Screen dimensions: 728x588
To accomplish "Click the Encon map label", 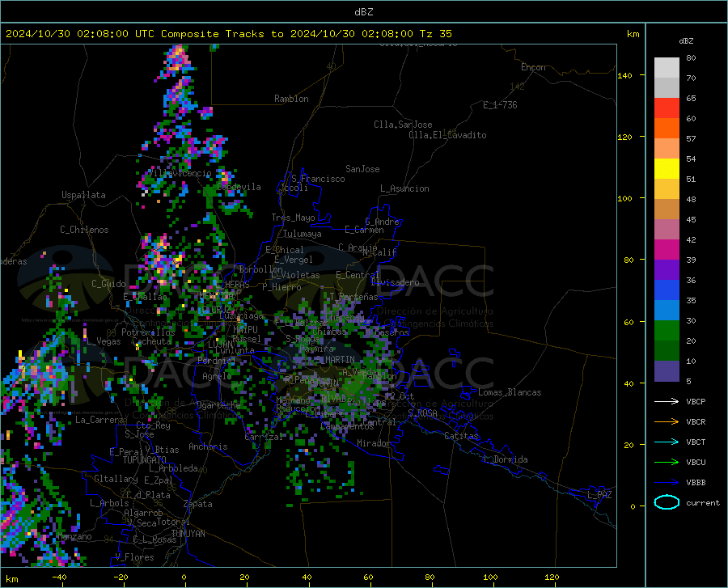I will click(x=533, y=67).
